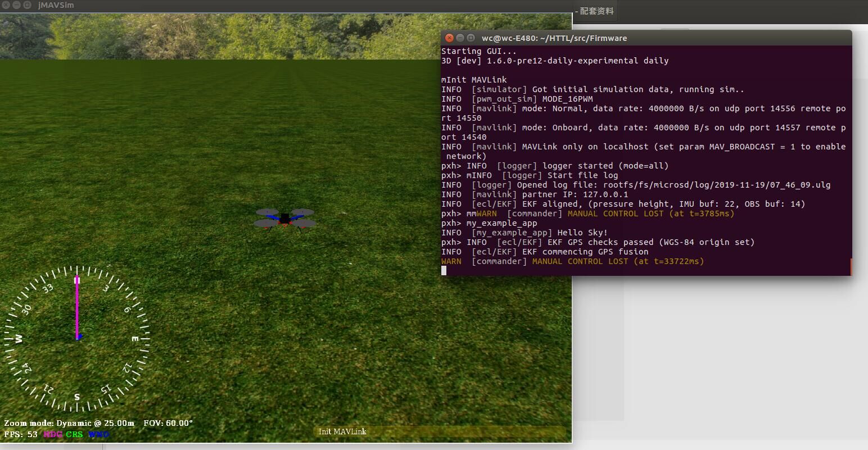Click the 'Opened log file' ulg path line

636,185
